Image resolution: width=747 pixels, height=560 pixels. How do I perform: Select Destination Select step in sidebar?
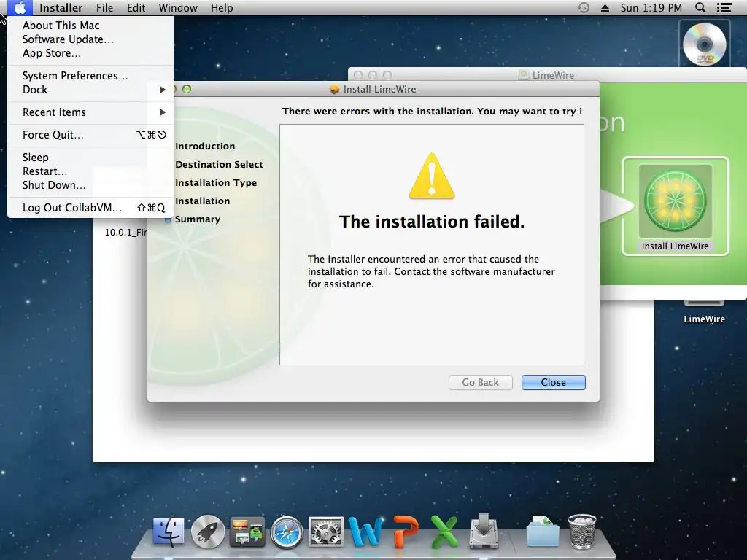(x=219, y=164)
